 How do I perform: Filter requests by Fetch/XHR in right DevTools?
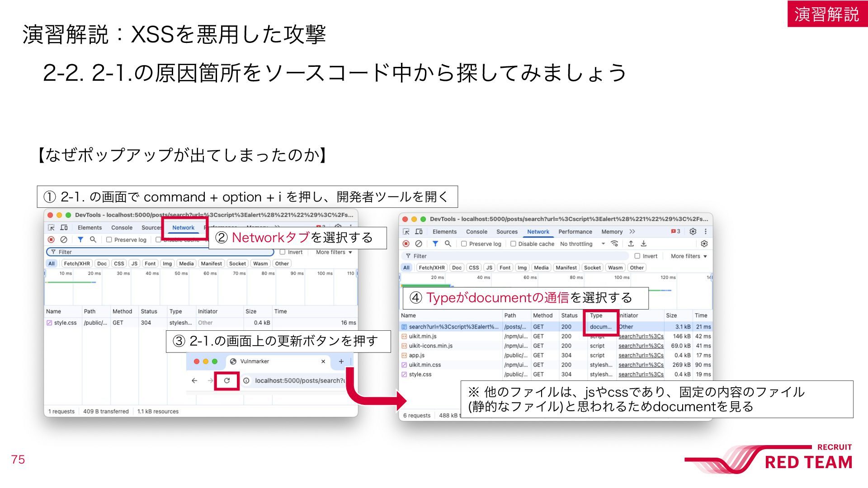coord(431,267)
